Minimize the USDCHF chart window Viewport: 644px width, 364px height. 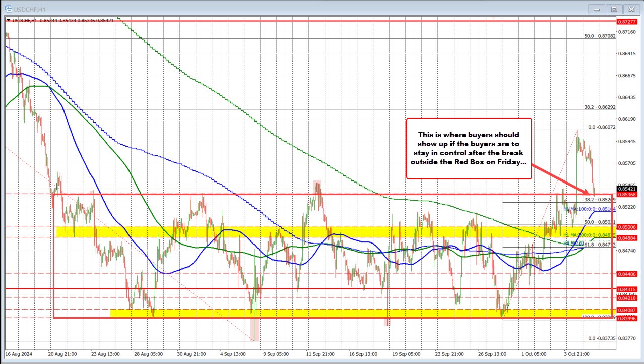coord(596,9)
